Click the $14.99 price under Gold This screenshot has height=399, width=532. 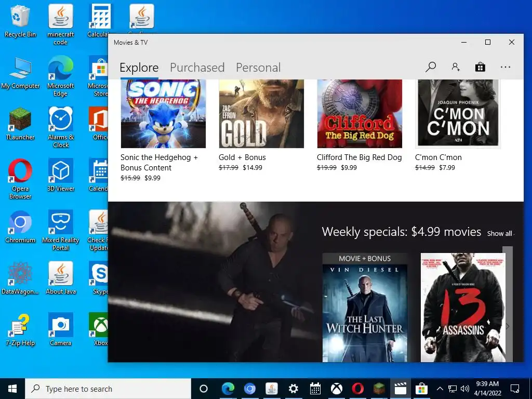(252, 168)
